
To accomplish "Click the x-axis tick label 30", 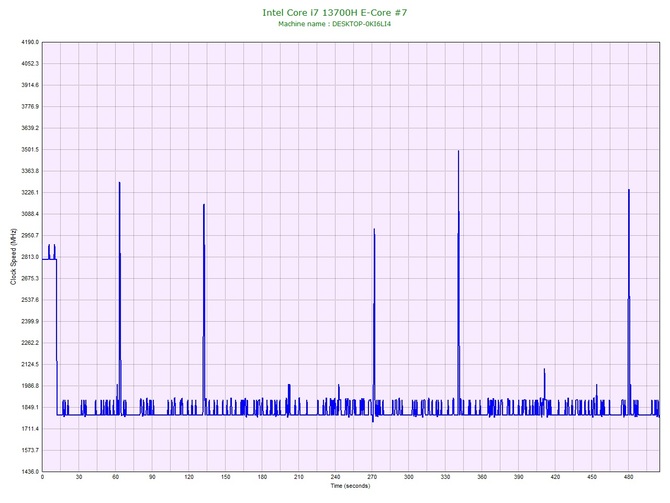I will pos(79,477).
